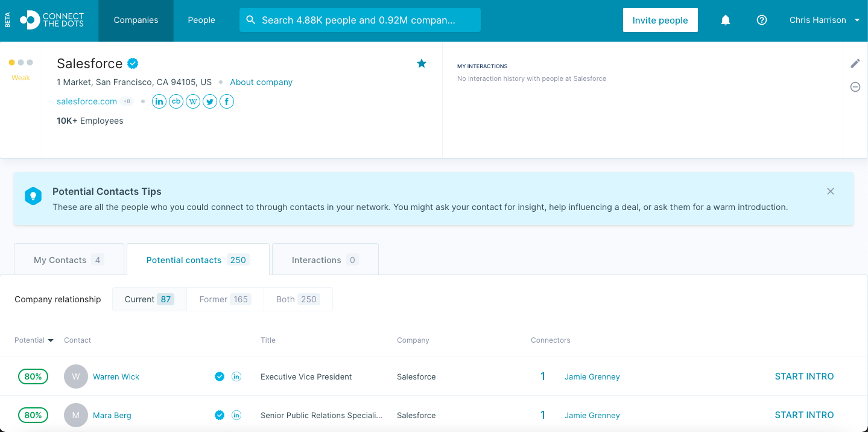Image resolution: width=868 pixels, height=432 pixels.
Task: Click the Salesforce verified badge
Action: coord(133,63)
